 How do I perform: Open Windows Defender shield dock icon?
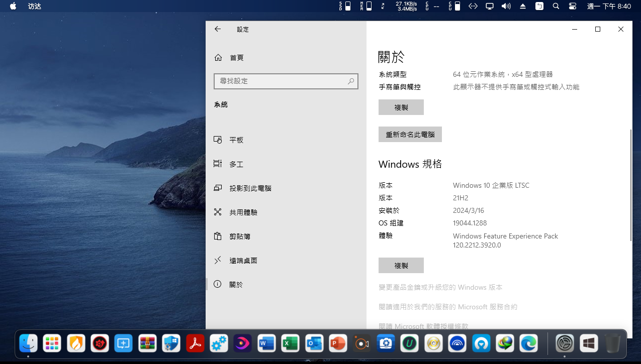click(171, 343)
